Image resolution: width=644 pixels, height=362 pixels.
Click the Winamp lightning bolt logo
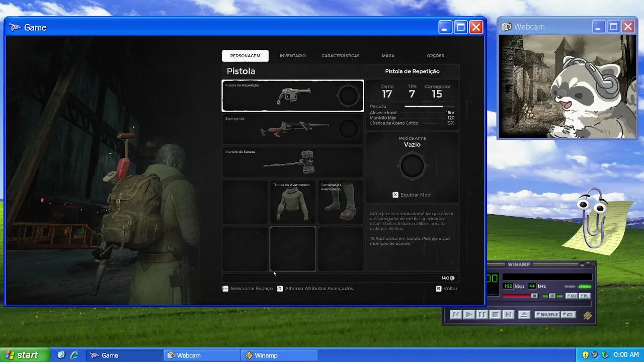pyautogui.click(x=587, y=315)
